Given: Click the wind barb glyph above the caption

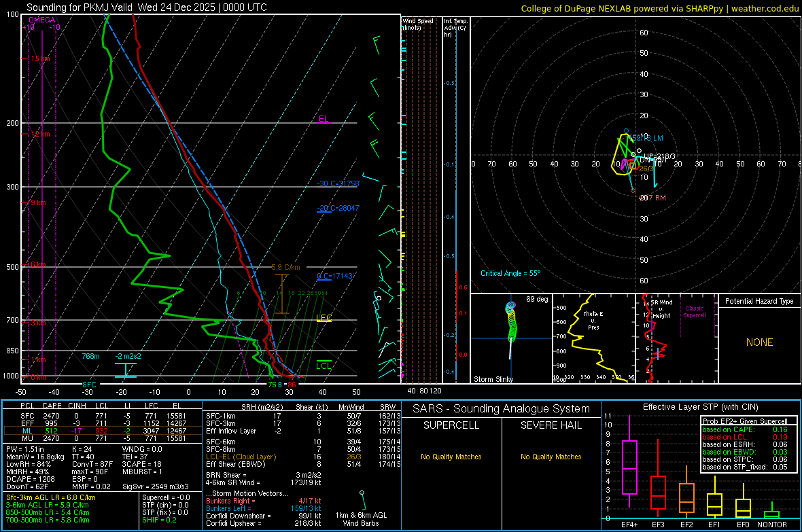Looking at the screenshot, I should (x=363, y=499).
